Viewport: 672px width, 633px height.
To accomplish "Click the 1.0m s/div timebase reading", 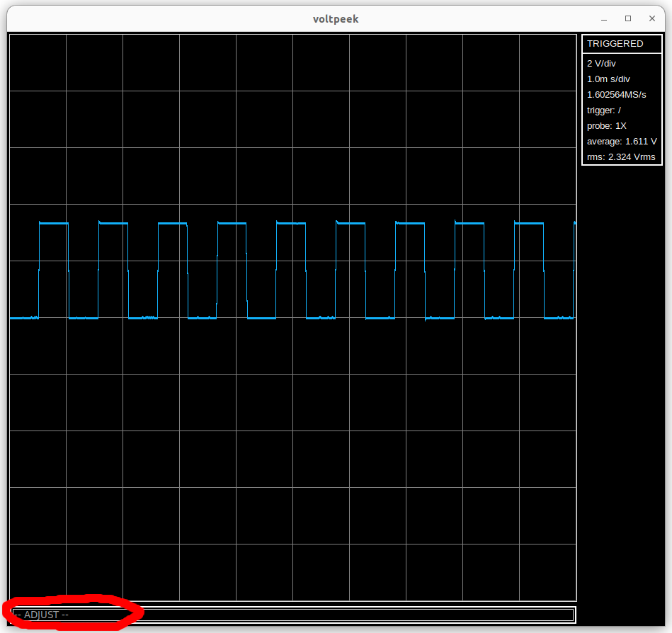I will [608, 79].
